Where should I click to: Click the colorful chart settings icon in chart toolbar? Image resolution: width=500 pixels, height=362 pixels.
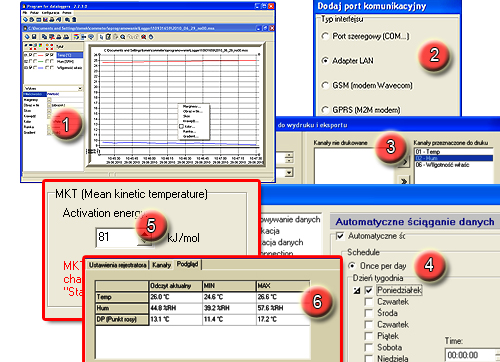click(x=76, y=37)
